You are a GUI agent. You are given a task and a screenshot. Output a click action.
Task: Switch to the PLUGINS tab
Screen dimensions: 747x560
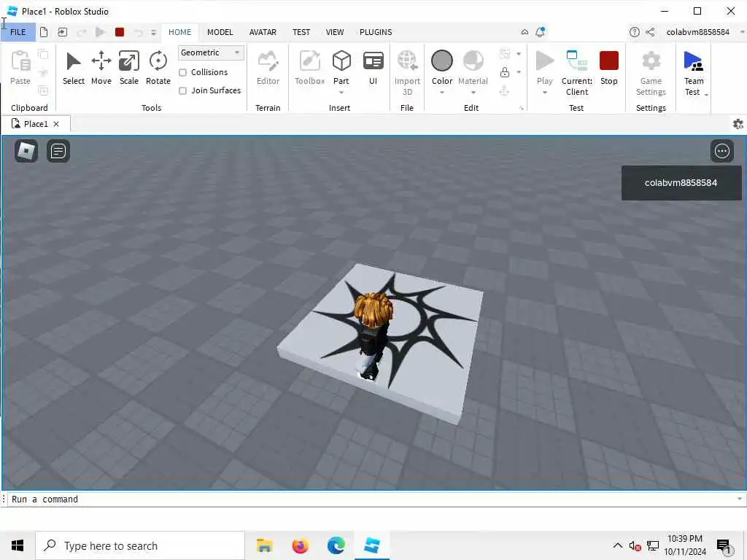tap(376, 32)
